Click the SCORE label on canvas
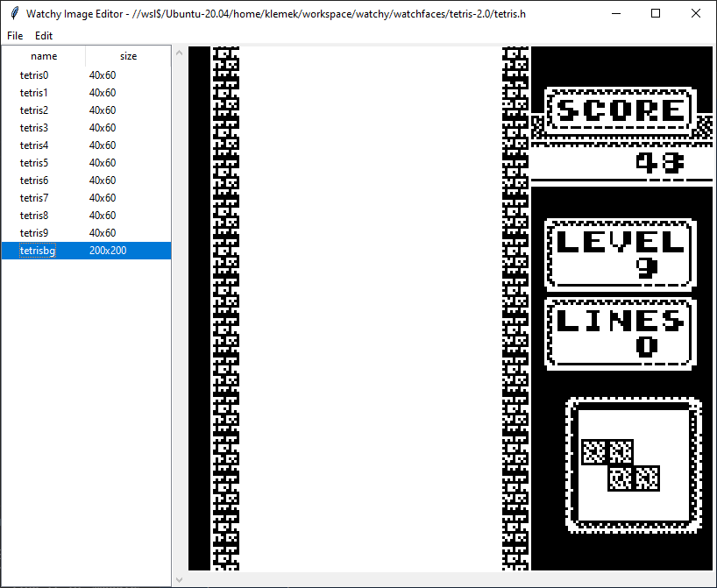 (621, 110)
